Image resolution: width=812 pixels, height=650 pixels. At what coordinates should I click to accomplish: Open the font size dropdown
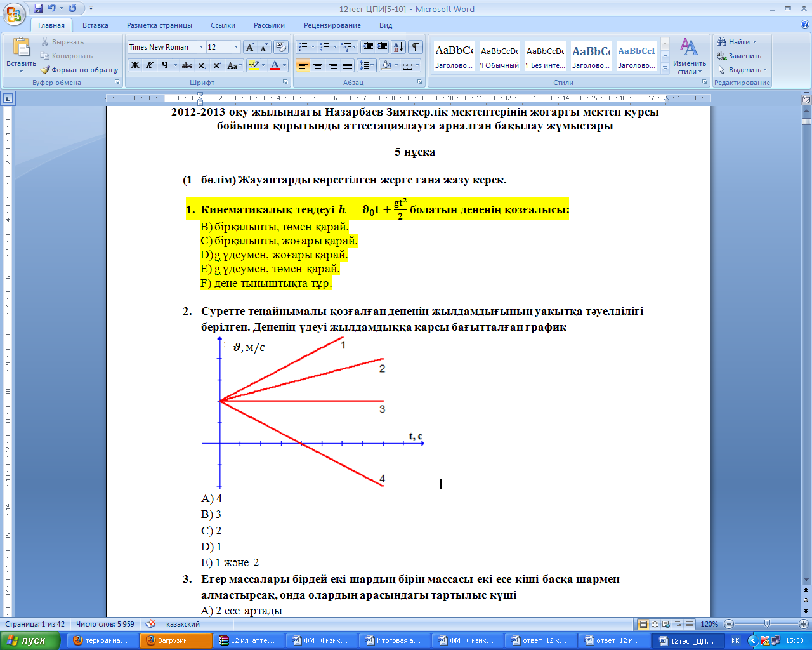point(236,47)
